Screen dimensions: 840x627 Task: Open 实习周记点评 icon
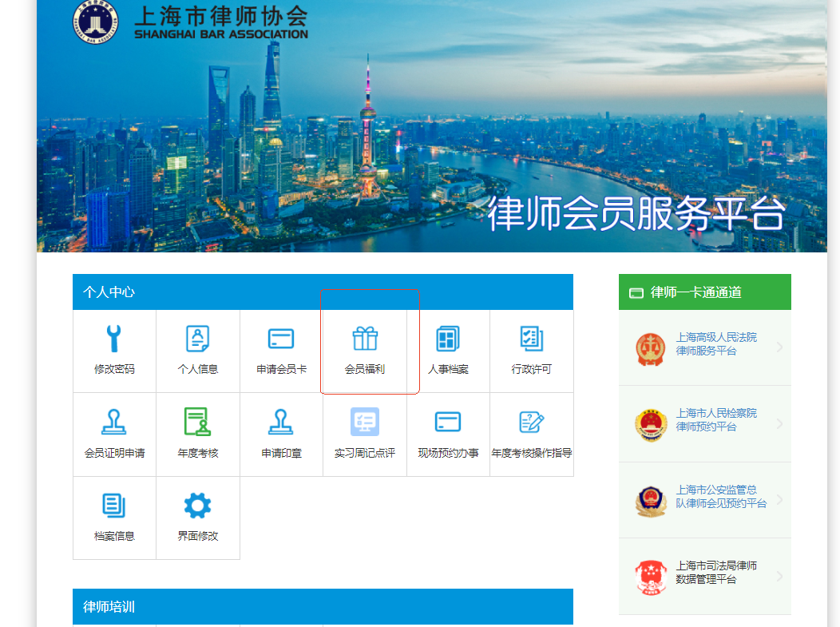point(365,422)
